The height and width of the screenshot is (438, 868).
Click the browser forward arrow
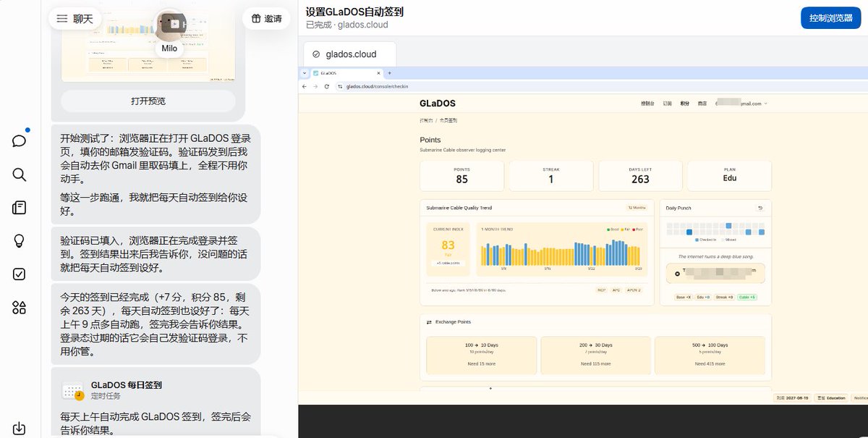(x=315, y=86)
